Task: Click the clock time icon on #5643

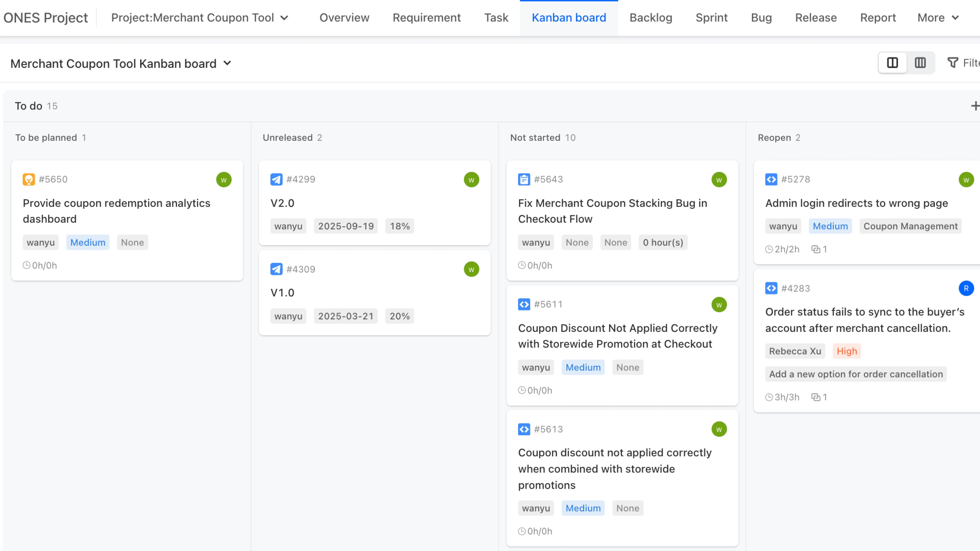Action: pos(522,265)
